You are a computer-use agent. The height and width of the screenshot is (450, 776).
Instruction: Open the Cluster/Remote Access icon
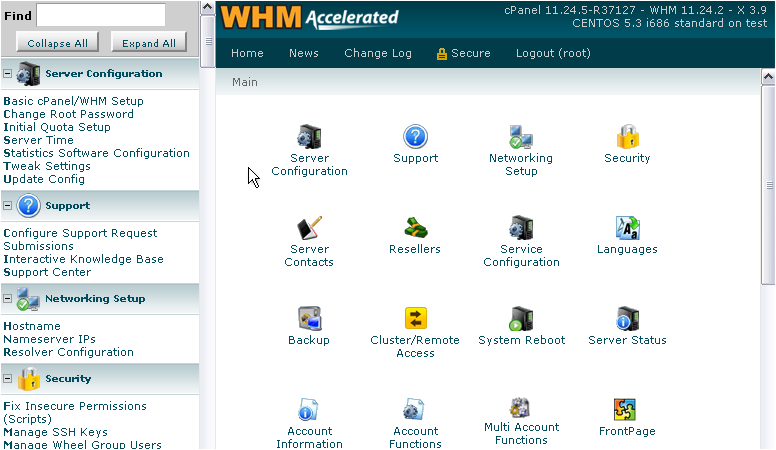tap(415, 318)
